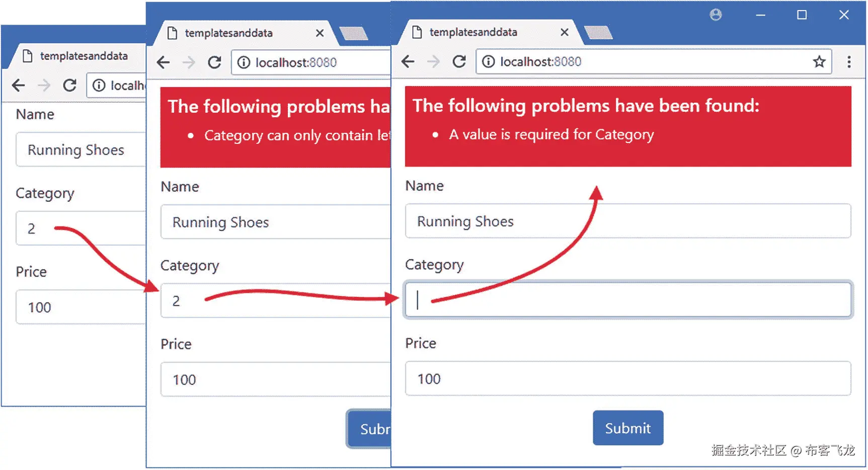This screenshot has height=470, width=868.
Task: Click partially visible Submit button in middle window
Action: pyautogui.click(x=370, y=429)
